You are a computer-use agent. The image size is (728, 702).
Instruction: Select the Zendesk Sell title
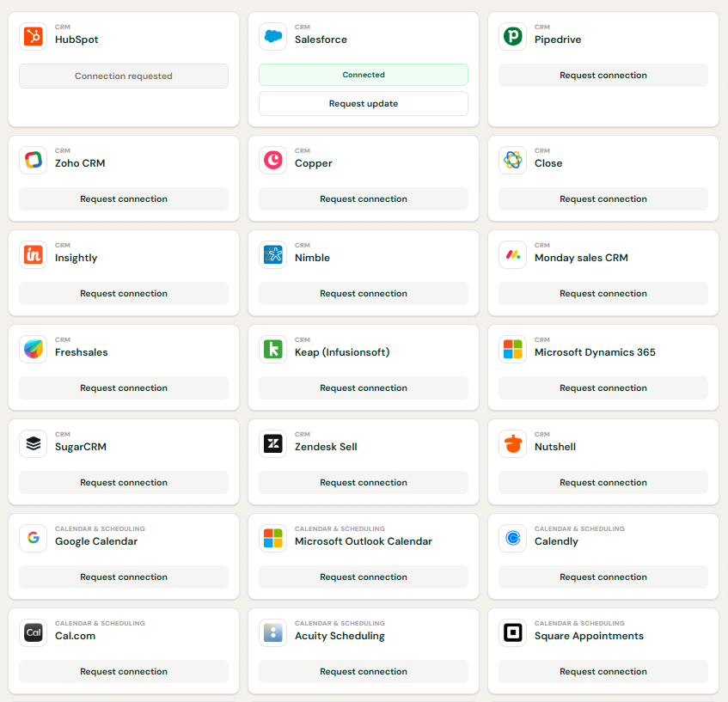[326, 447]
